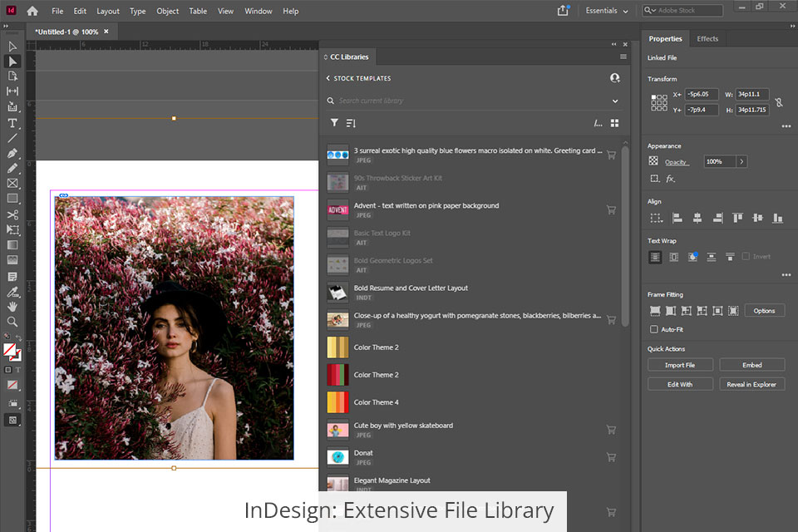Enable the Auto-Fit checkbox
The width and height of the screenshot is (798, 532).
coord(654,329)
